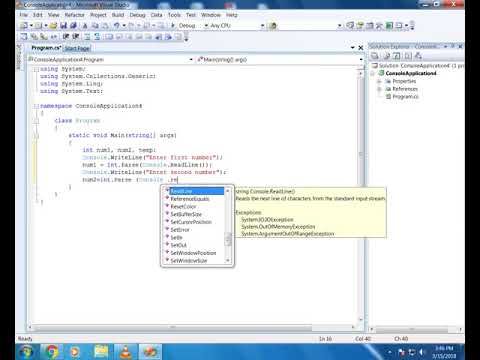Viewport: 480px width, 360px height.
Task: Open the Toolbox toolbar icon
Action: point(379,25)
